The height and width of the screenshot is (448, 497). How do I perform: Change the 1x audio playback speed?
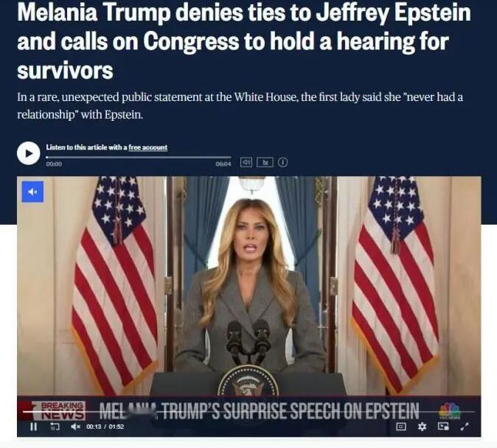point(265,162)
